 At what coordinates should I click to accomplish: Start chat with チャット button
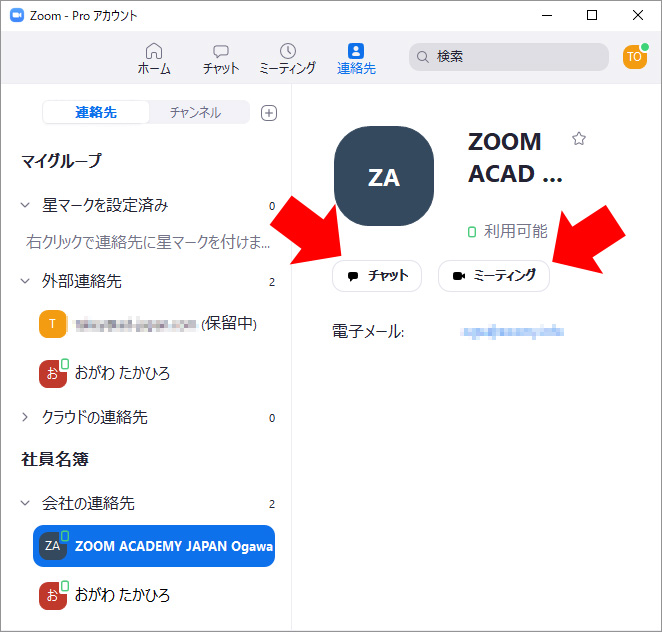click(x=377, y=276)
